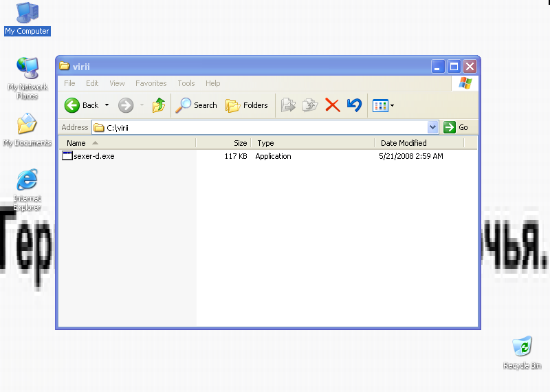Expand the Forward history dropdown arrow
The width and height of the screenshot is (550, 392).
click(142, 105)
